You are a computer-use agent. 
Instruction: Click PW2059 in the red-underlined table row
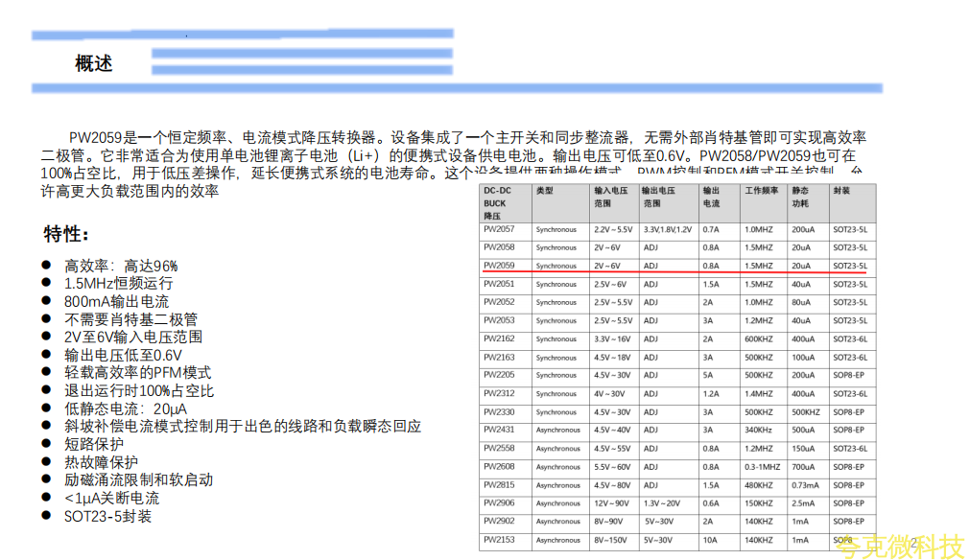(x=499, y=266)
